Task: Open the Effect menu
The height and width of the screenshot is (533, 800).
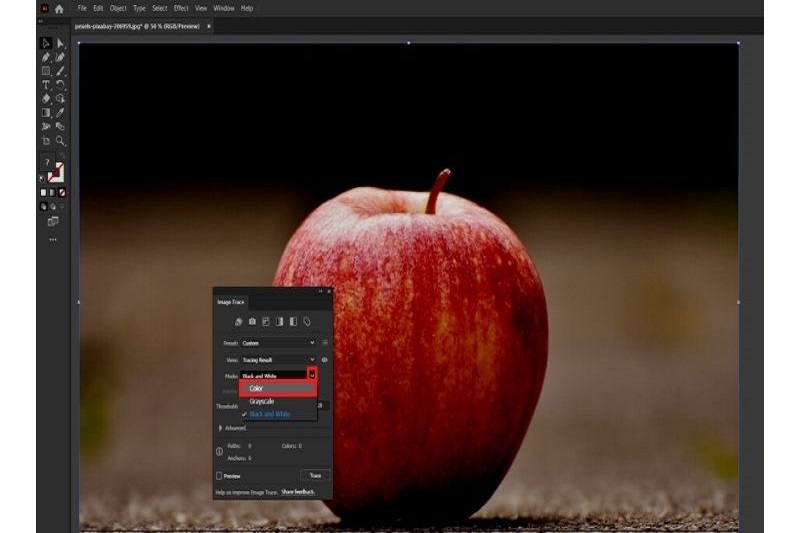Action: pos(181,9)
